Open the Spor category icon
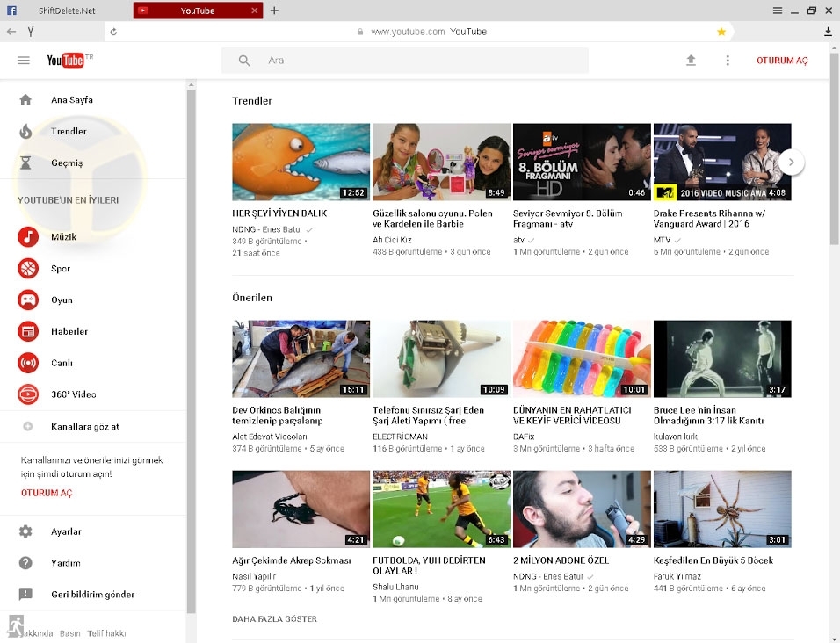This screenshot has height=643, width=840. click(x=28, y=269)
